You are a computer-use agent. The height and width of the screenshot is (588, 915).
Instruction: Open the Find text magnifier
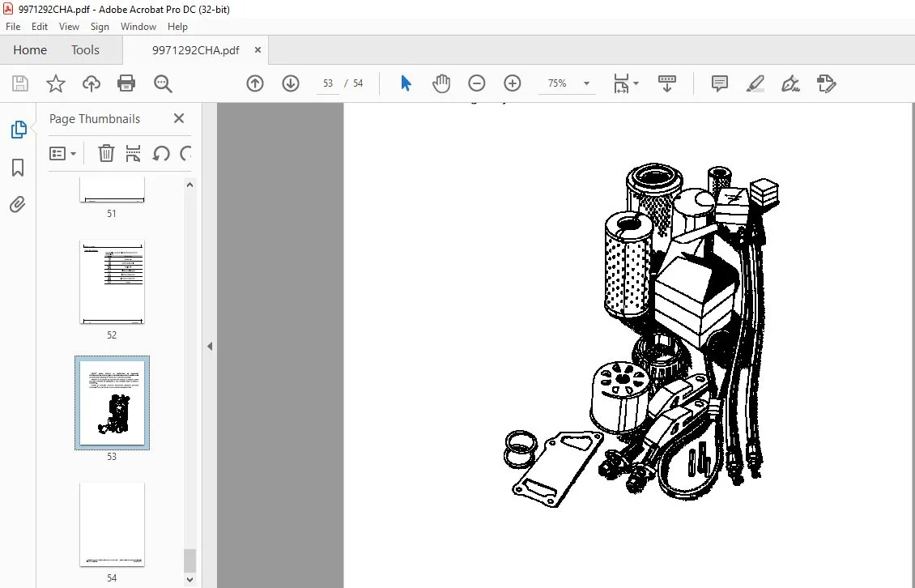point(163,83)
